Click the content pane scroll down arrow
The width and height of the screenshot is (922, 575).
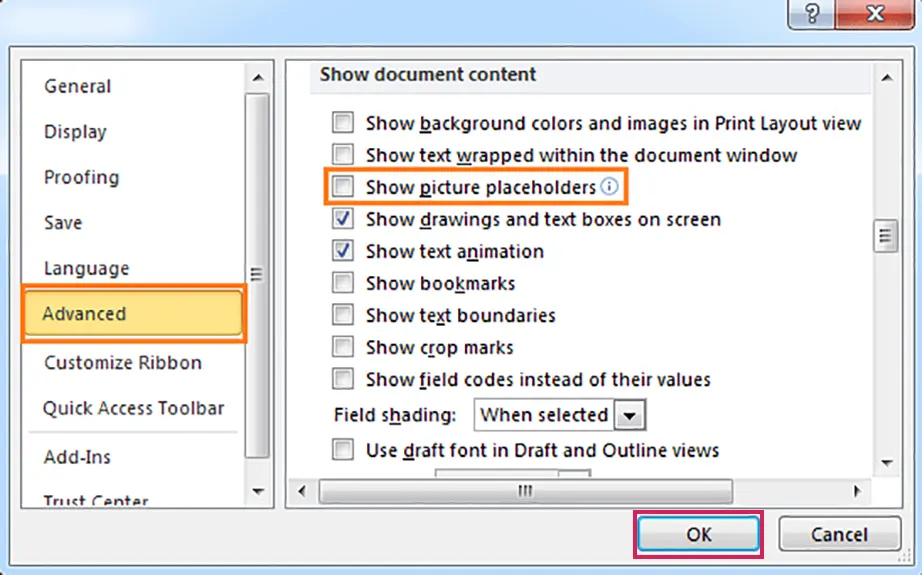pyautogui.click(x=887, y=463)
